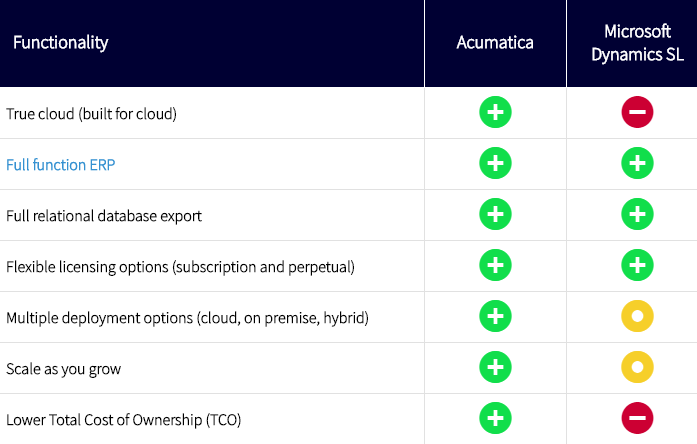The width and height of the screenshot is (697, 444).
Task: Click the True cloud (built for cloud) row label
Action: (91, 114)
